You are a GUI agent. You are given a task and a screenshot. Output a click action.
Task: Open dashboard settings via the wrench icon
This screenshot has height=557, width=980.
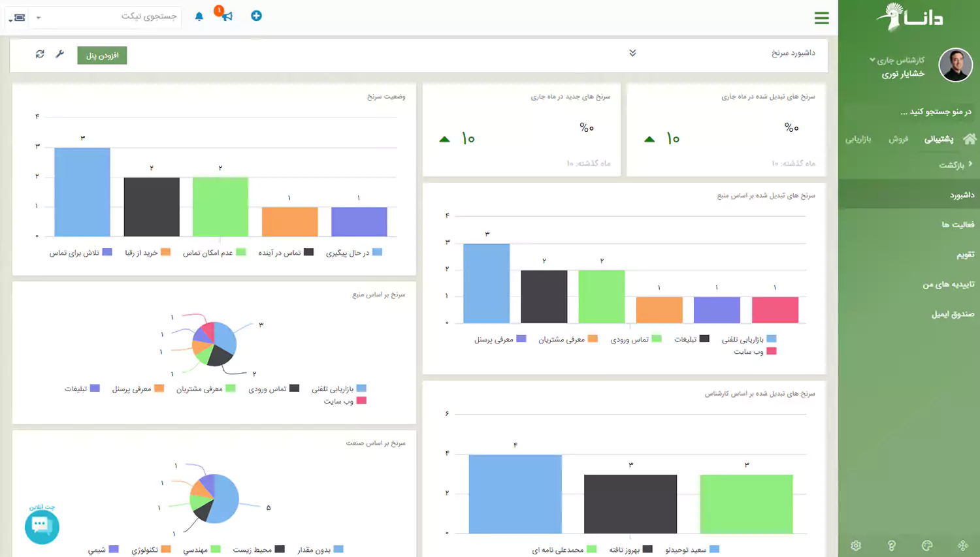(x=59, y=54)
